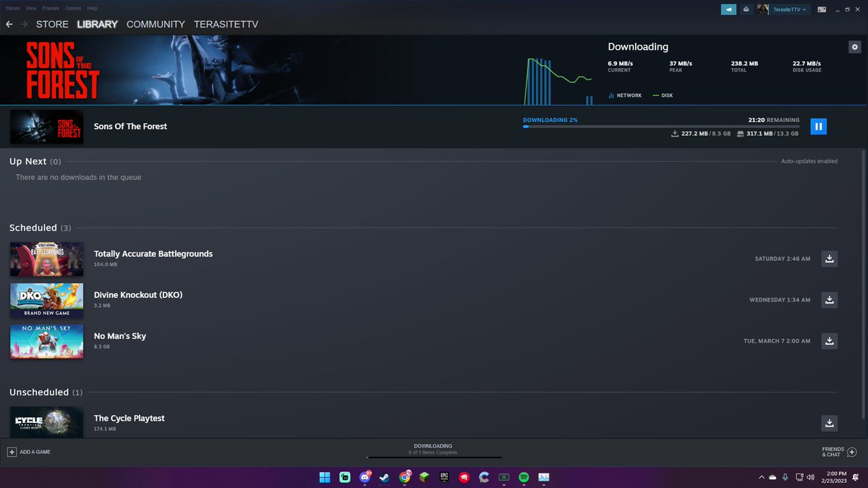Viewport: 868px width, 488px height.
Task: Click the NETWORK graph legend
Action: 625,95
